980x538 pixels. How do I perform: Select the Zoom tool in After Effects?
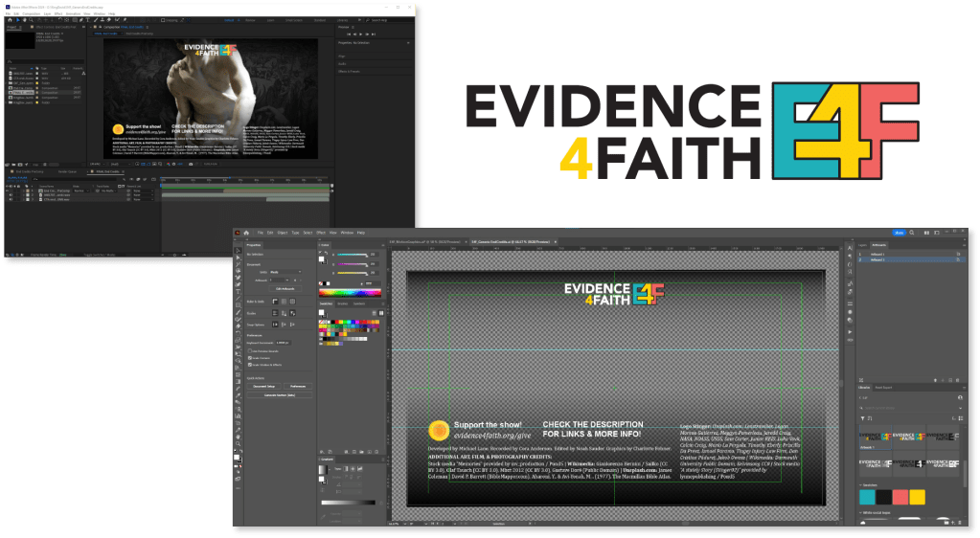(x=31, y=20)
